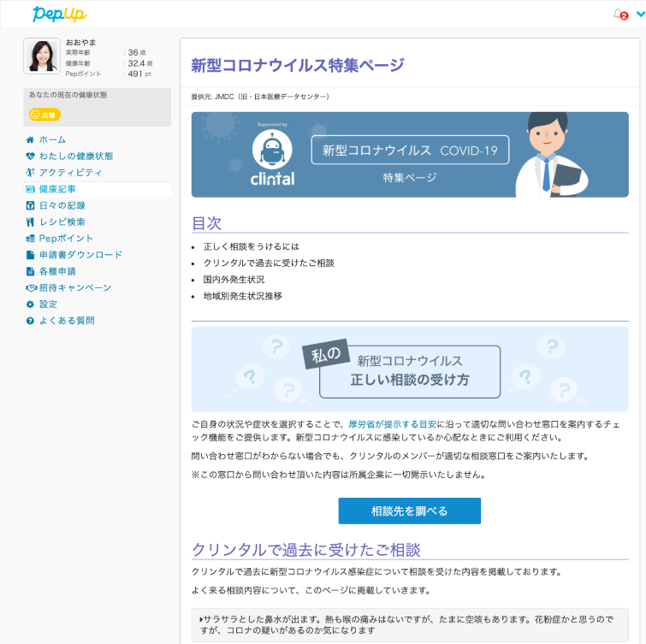Image resolution: width=646 pixels, height=644 pixels.
Task: Click the calendar icon beside 日々の記録
Action: click(x=30, y=205)
